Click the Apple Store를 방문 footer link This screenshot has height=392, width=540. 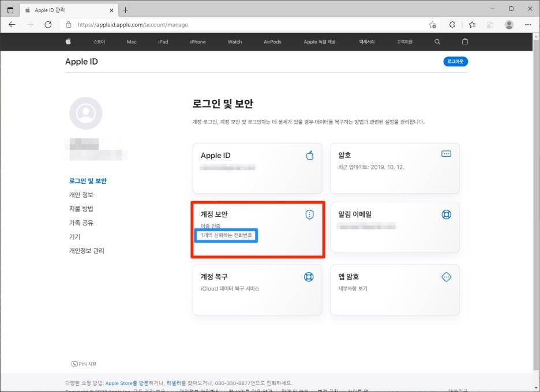[x=127, y=383]
